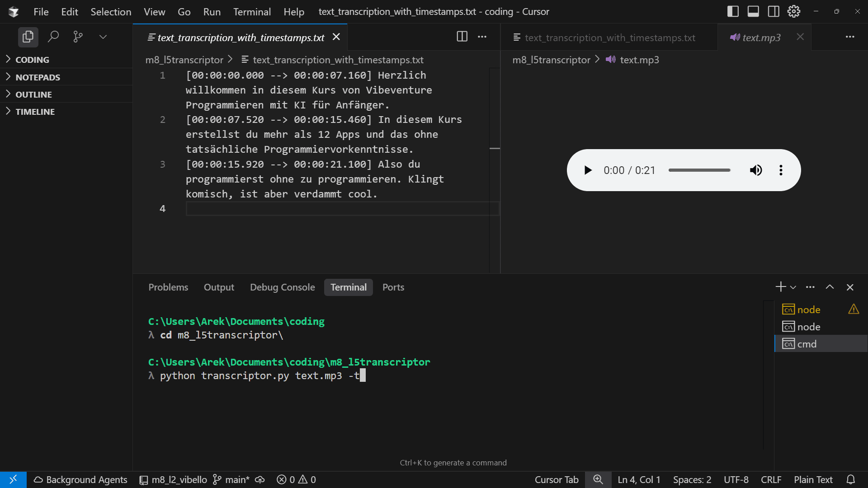Select the Source Control icon
868x488 pixels.
click(77, 37)
